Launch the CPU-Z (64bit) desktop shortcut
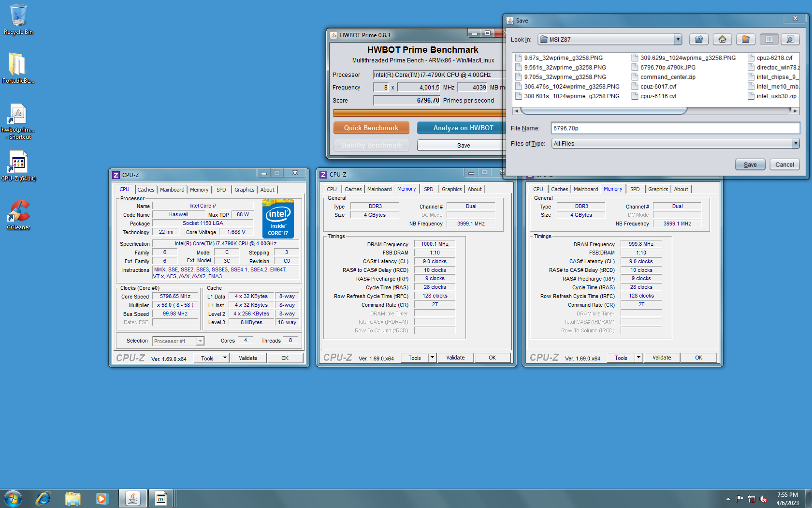The image size is (812, 508). coord(18,165)
